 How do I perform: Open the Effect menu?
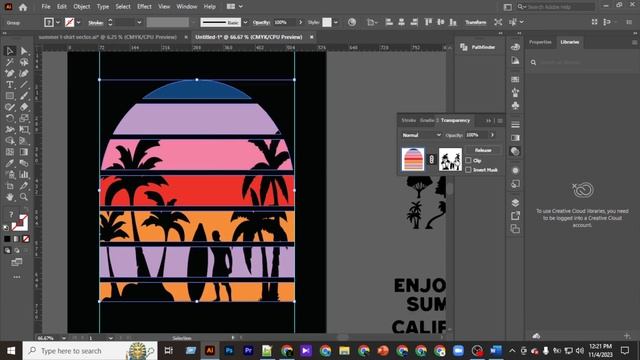coord(144,7)
